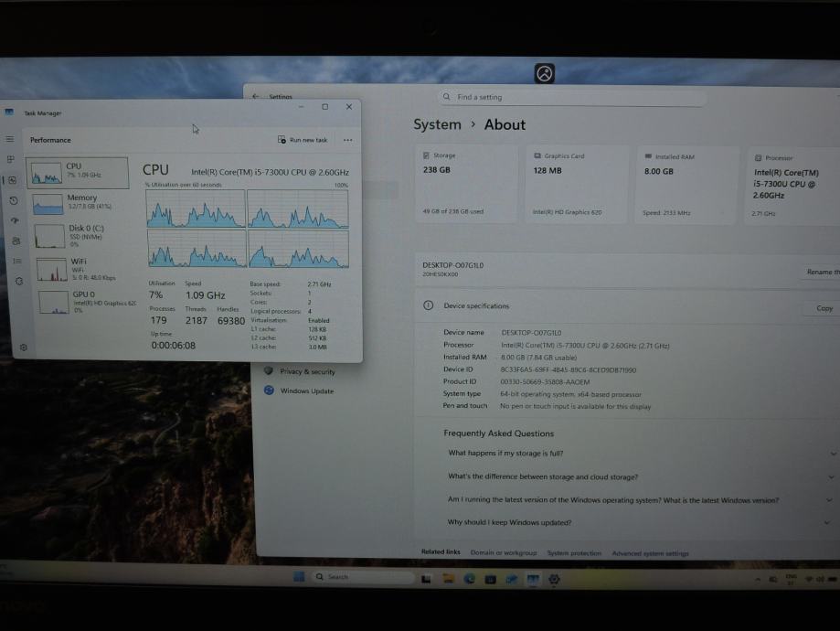The image size is (840, 631).
Task: Open Task Manager settings gear icon
Action: click(23, 348)
